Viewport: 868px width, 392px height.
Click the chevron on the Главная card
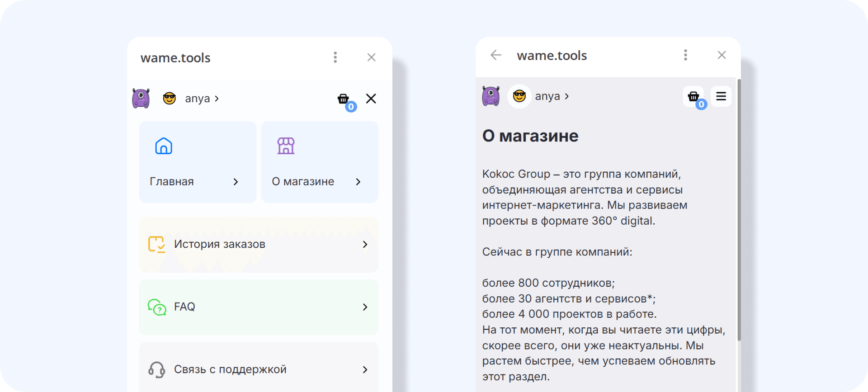point(236,182)
